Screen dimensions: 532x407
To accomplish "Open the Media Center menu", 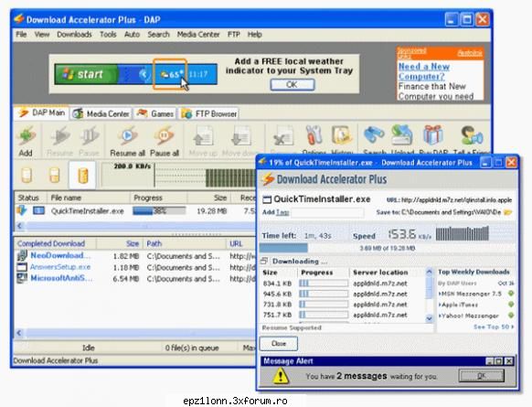I will 198,34.
